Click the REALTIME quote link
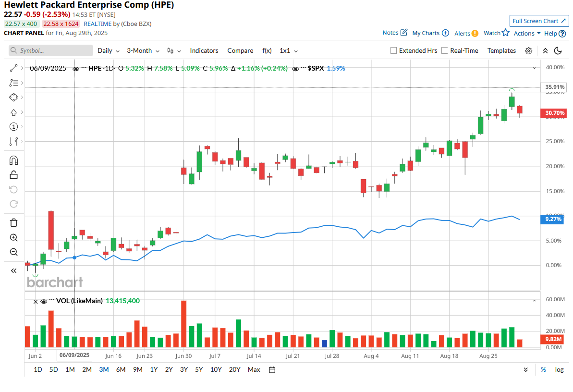The image size is (573, 392). pos(98,24)
